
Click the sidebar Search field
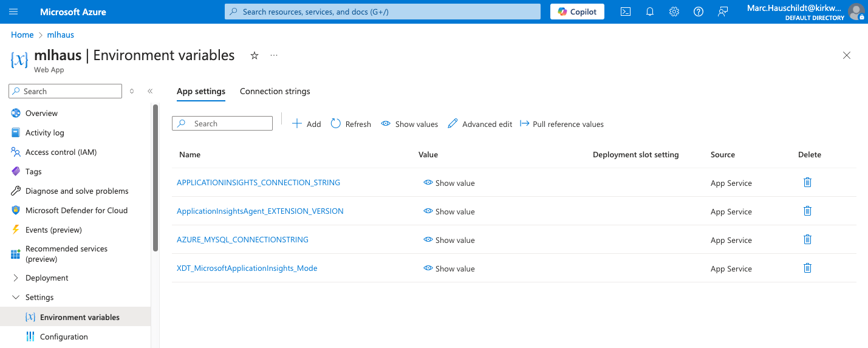tap(66, 91)
